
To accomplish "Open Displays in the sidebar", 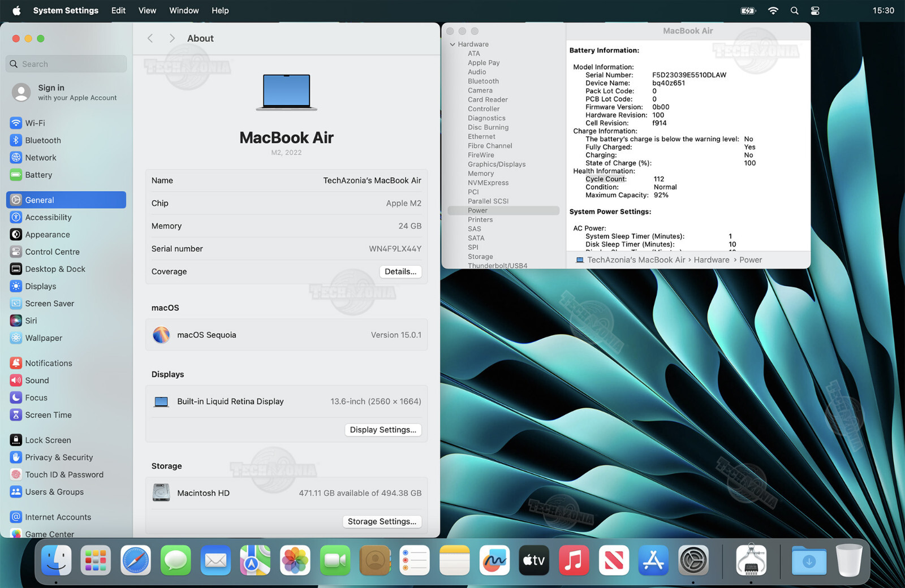I will 66,286.
